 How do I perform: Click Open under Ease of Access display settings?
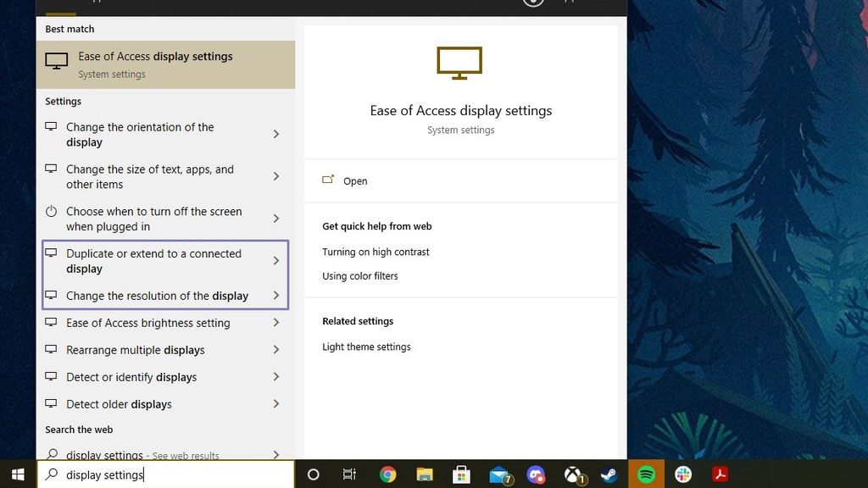(355, 181)
